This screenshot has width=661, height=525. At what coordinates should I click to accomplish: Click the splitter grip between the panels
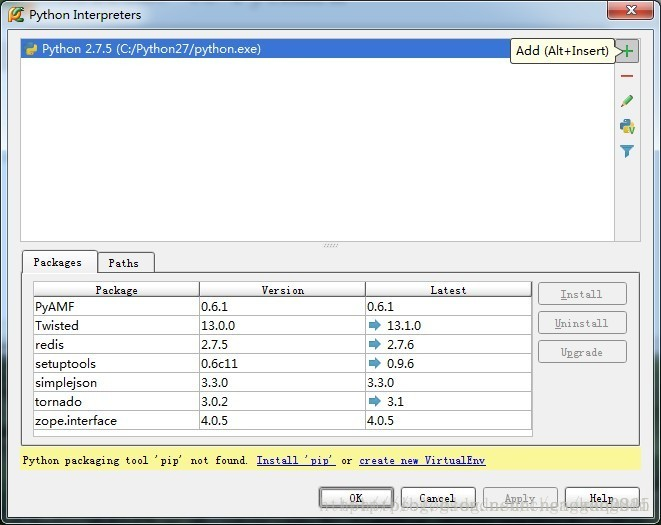[x=331, y=245]
